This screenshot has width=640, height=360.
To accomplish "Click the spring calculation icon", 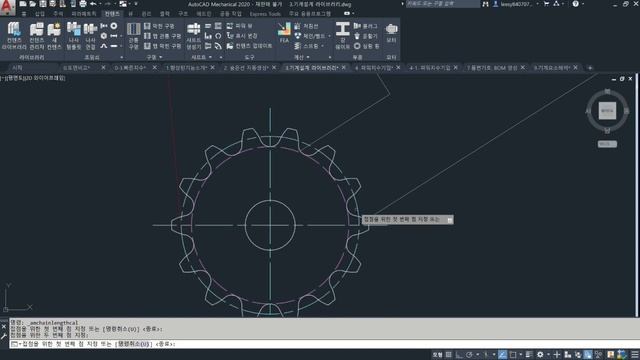I will (x=297, y=46).
